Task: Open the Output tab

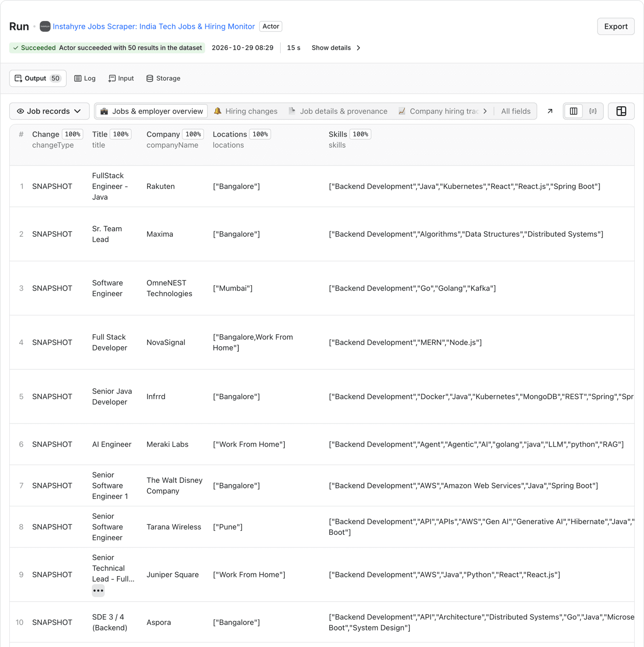Action: [x=38, y=78]
